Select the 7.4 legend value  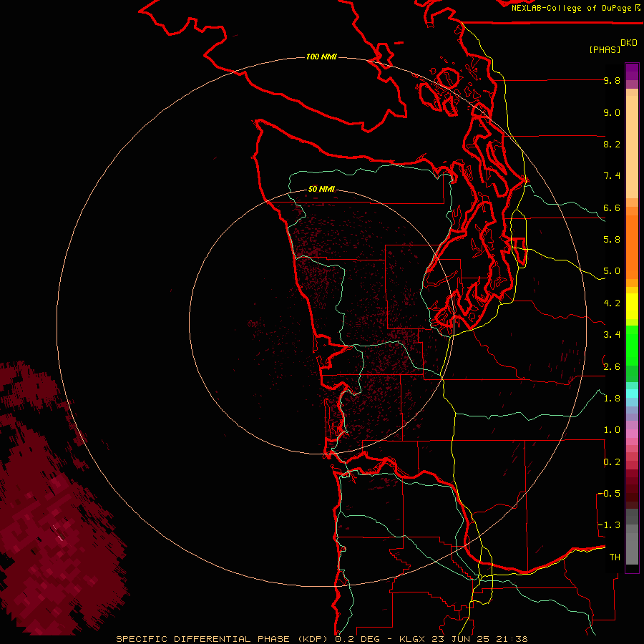612,176
